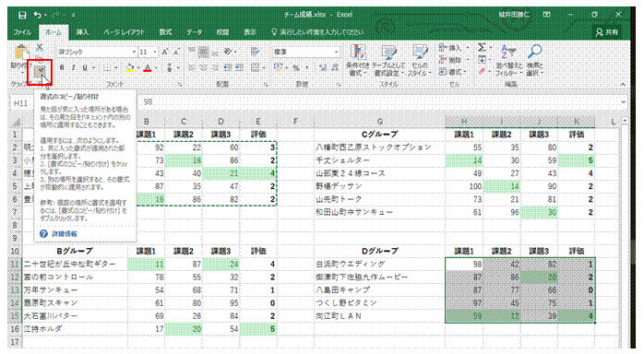Open the ファイル (File) tab

pyautogui.click(x=22, y=32)
